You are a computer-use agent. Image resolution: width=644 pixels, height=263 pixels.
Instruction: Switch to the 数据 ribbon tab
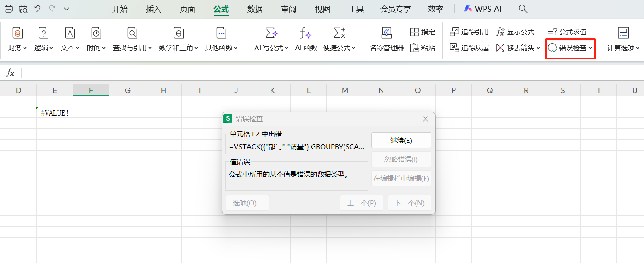(255, 9)
